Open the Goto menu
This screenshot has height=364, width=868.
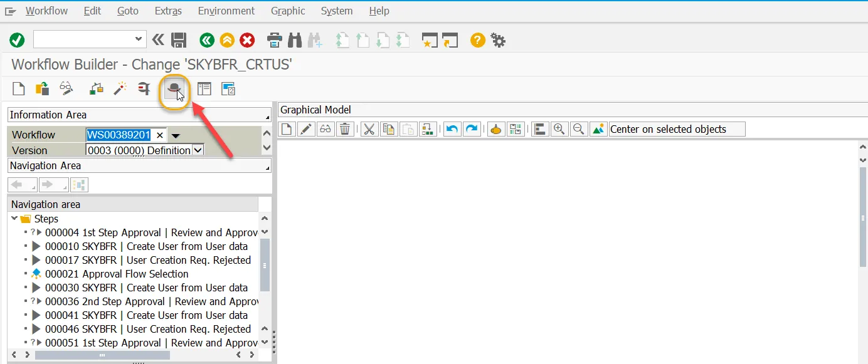pos(128,11)
